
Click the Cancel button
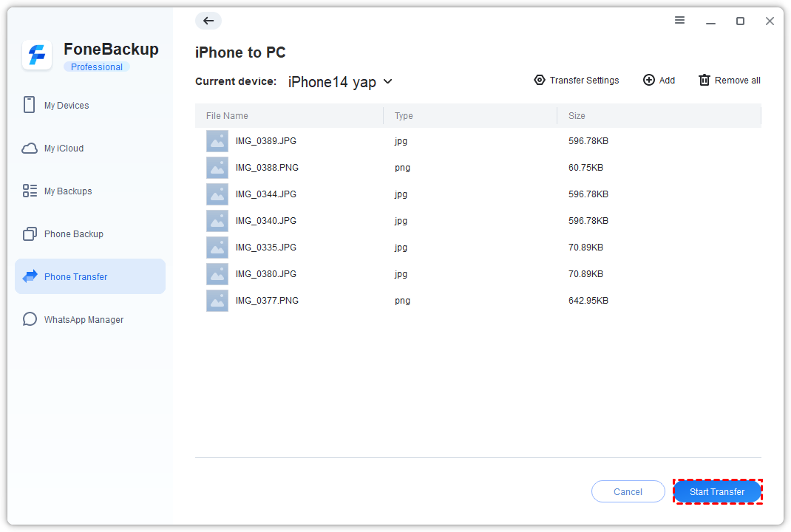pos(628,491)
